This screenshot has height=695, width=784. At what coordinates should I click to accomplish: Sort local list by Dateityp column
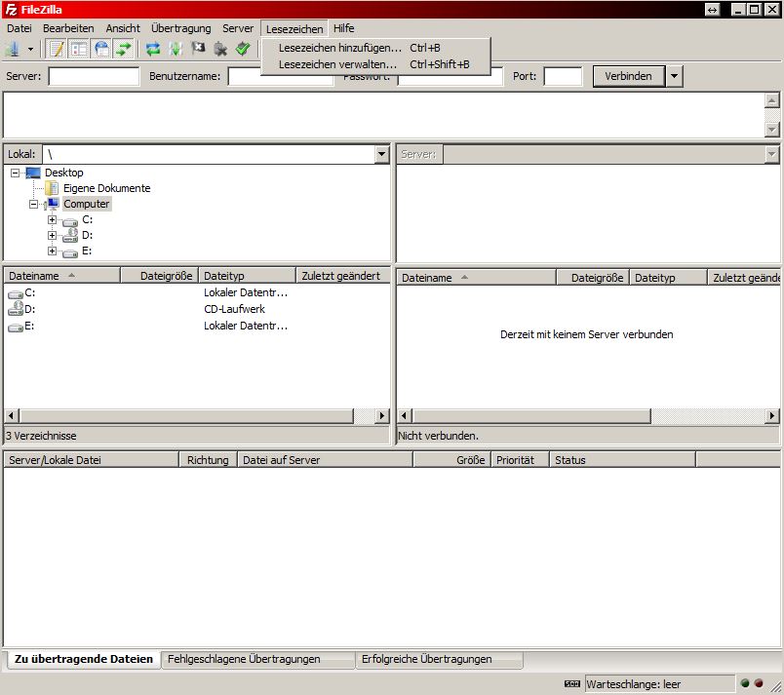[248, 276]
